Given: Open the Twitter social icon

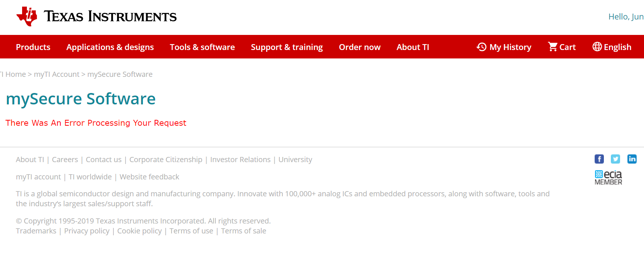Looking at the screenshot, I should 615,159.
